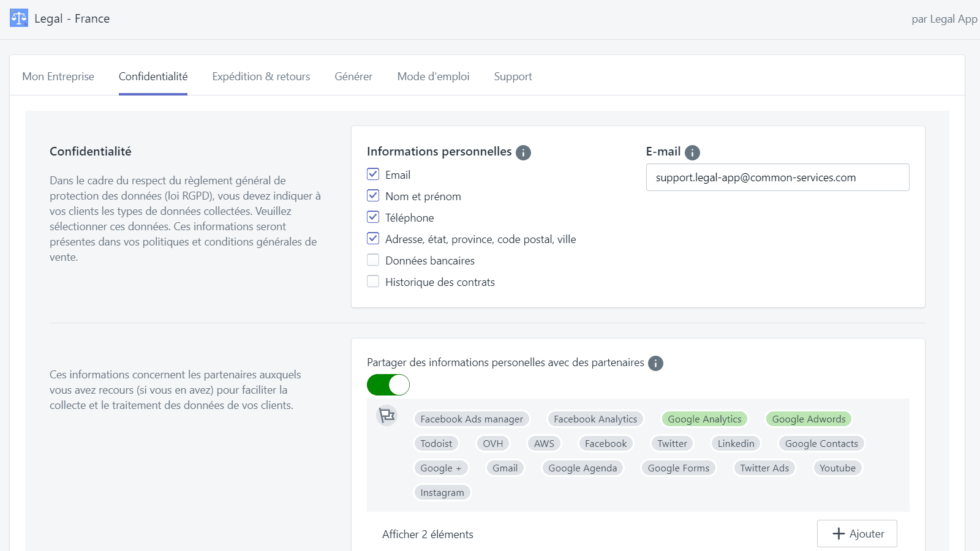Click info icon next to E-mail heading

click(x=692, y=152)
